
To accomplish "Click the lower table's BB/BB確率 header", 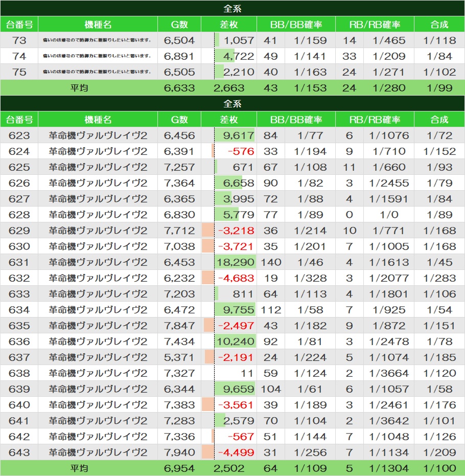I will (x=296, y=119).
